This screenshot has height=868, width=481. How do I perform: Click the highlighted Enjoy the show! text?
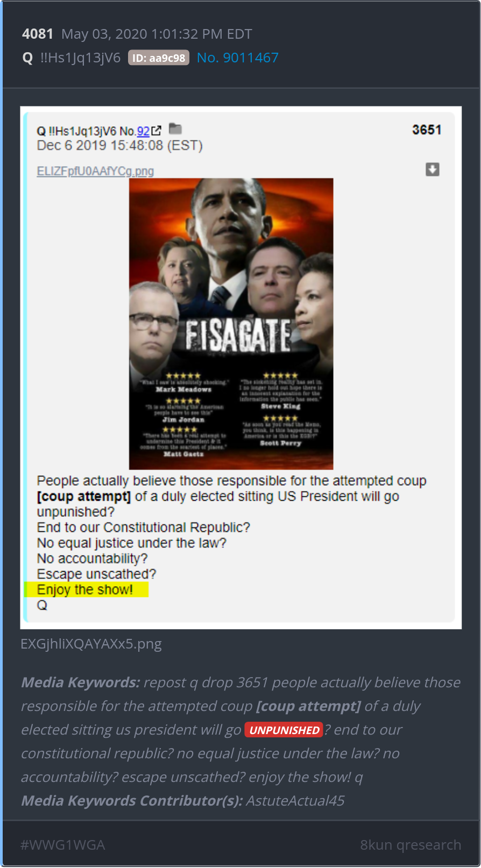[85, 590]
